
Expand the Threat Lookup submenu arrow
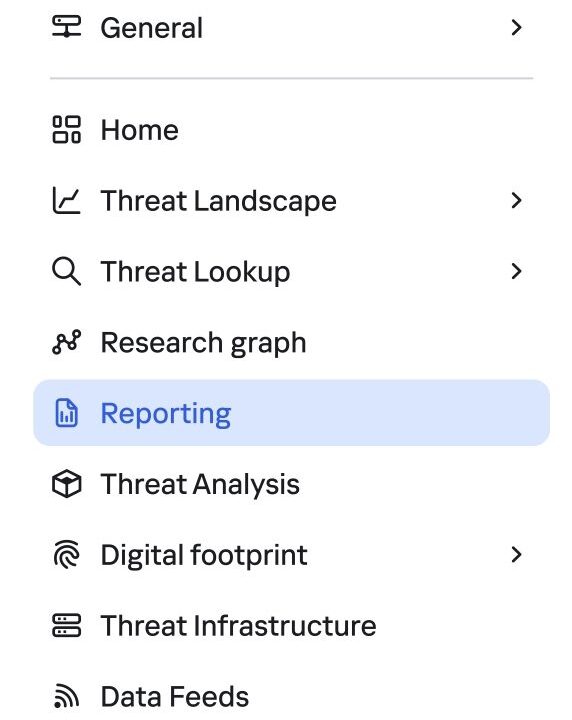coord(516,271)
